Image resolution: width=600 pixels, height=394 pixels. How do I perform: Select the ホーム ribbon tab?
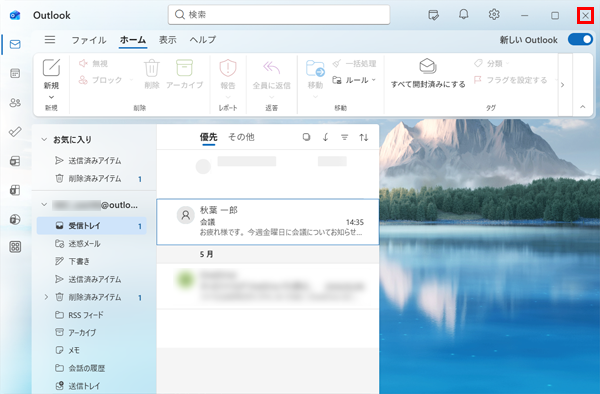(x=133, y=40)
